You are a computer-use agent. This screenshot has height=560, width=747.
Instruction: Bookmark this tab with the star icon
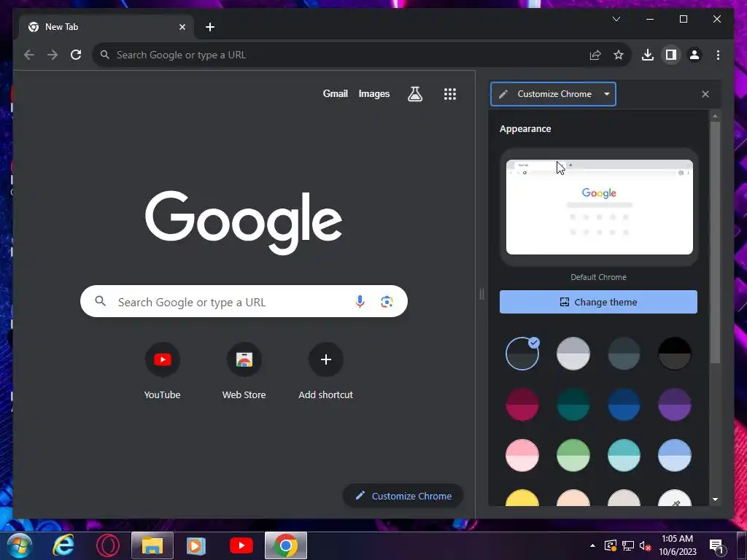[619, 55]
